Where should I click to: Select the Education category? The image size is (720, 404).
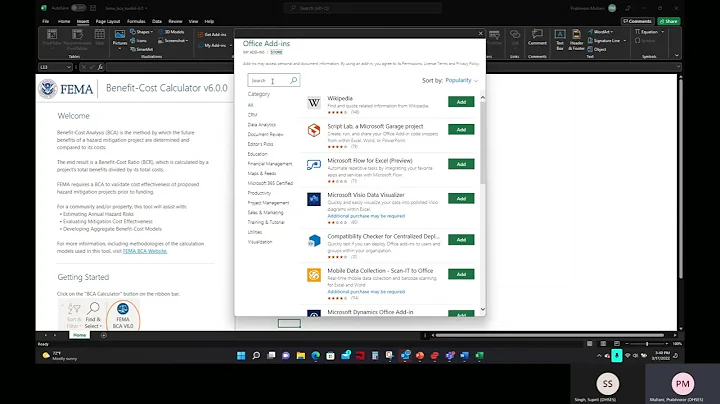(257, 154)
